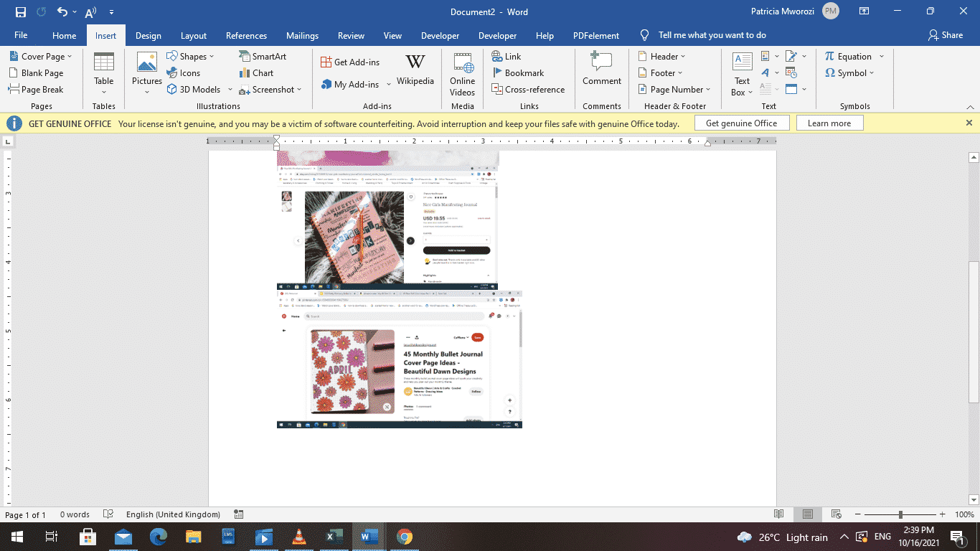980x551 pixels.
Task: Insert Pictures from the ribbon
Action: pyautogui.click(x=146, y=72)
